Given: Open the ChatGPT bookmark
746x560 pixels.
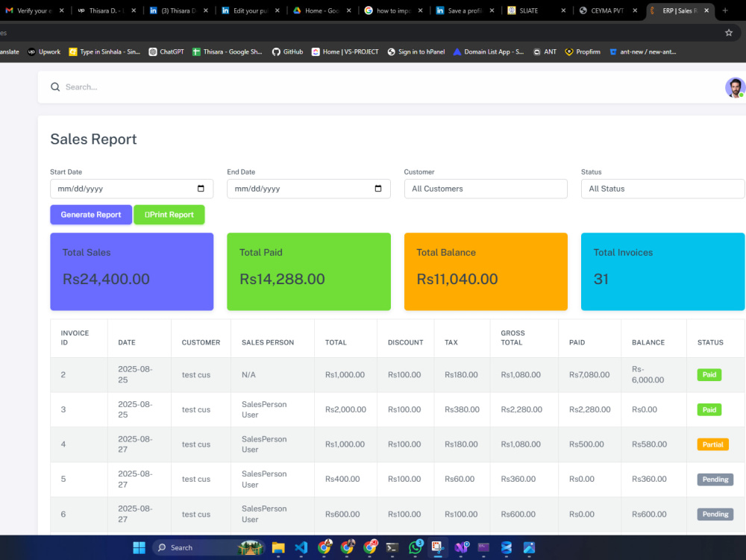Looking at the screenshot, I should (x=166, y=51).
